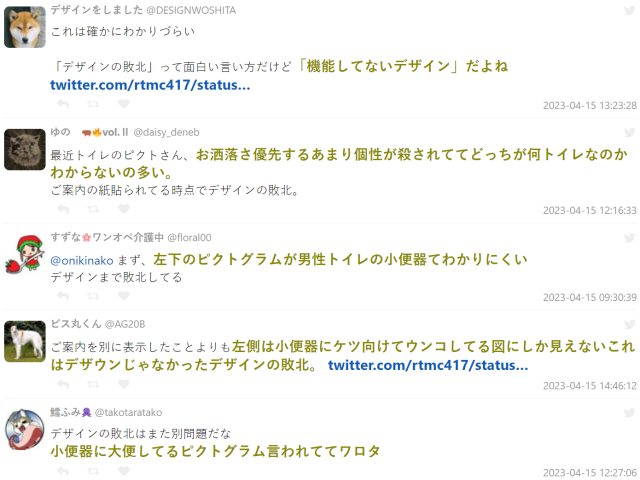Click the wolf avatar of takotaratako
Image resolution: width=640 pixels, height=480 pixels.
point(24,429)
